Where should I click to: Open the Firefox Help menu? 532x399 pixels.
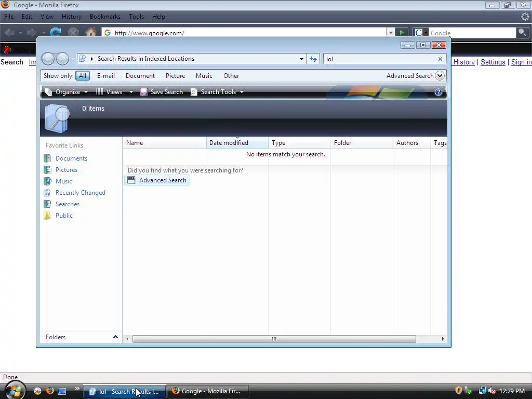(158, 17)
